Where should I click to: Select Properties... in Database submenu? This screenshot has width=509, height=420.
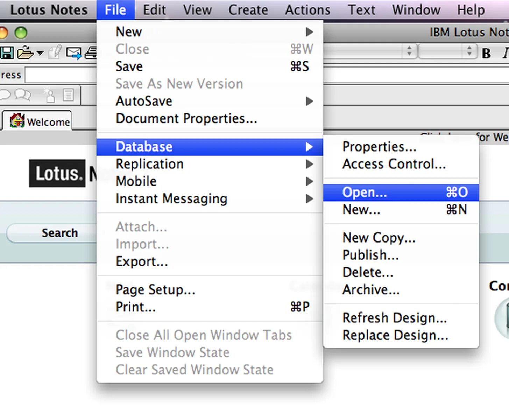[401, 147]
